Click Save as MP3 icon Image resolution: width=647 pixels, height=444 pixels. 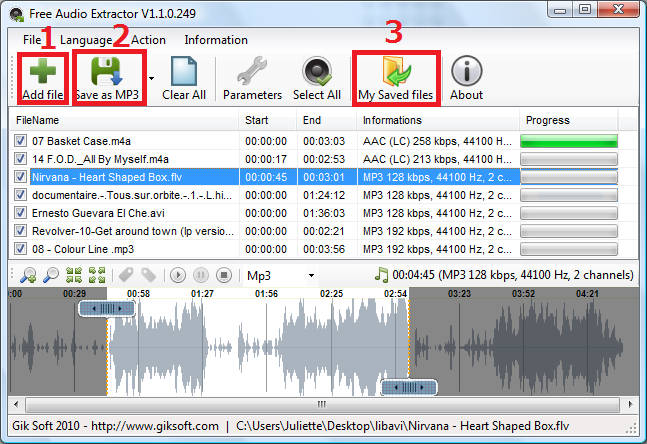click(106, 71)
